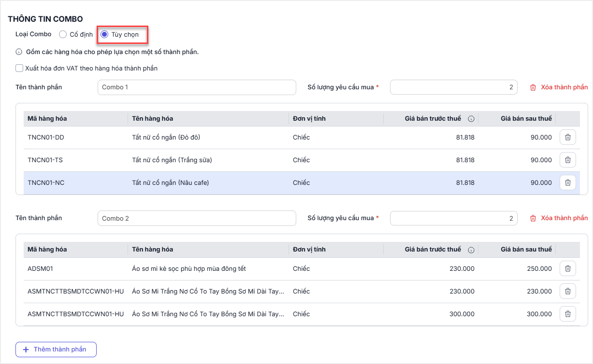Edit the Combo 2 component name field
593x364 pixels.
coord(196,218)
